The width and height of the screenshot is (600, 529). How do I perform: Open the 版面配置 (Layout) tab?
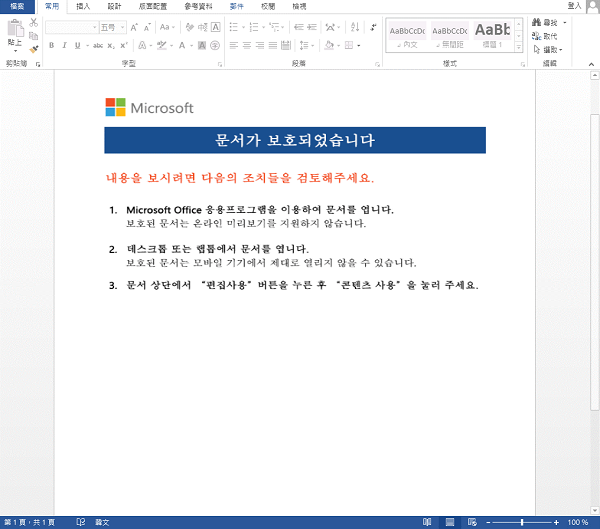[x=153, y=6]
